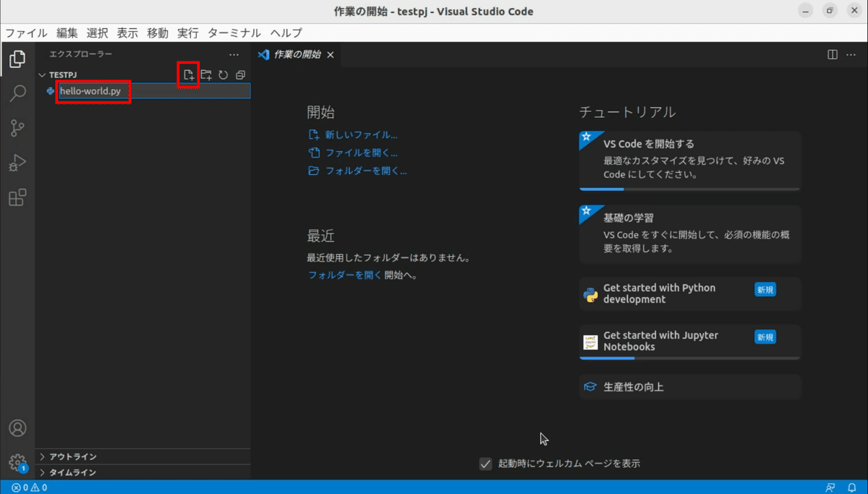The height and width of the screenshot is (494, 868).
Task: Click the フォルダーを開く... link under 開始
Action: pos(366,171)
